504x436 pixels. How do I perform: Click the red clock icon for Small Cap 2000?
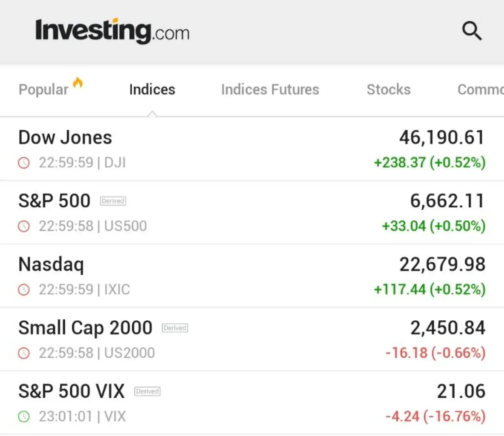coord(24,353)
